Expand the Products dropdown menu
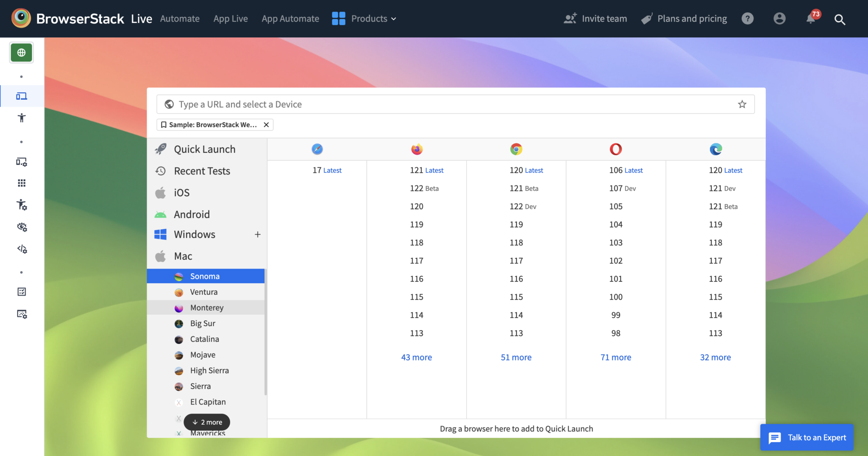The width and height of the screenshot is (868, 456). [x=370, y=18]
